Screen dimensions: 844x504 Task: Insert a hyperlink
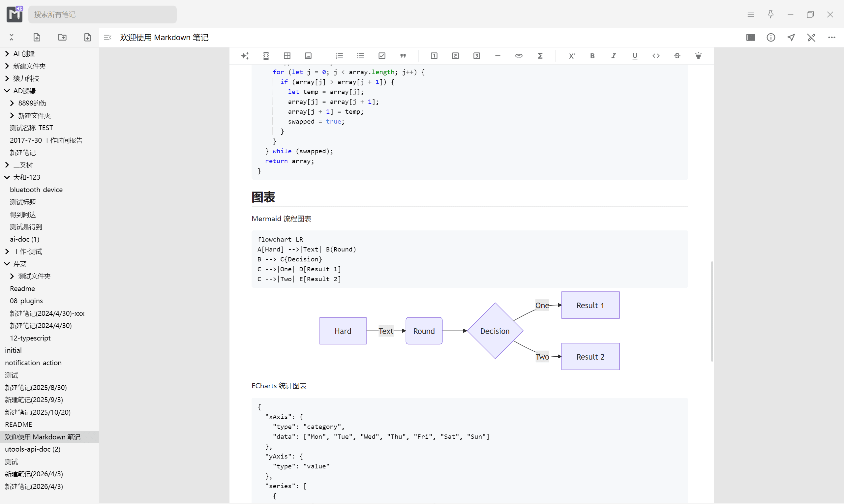pyautogui.click(x=519, y=56)
